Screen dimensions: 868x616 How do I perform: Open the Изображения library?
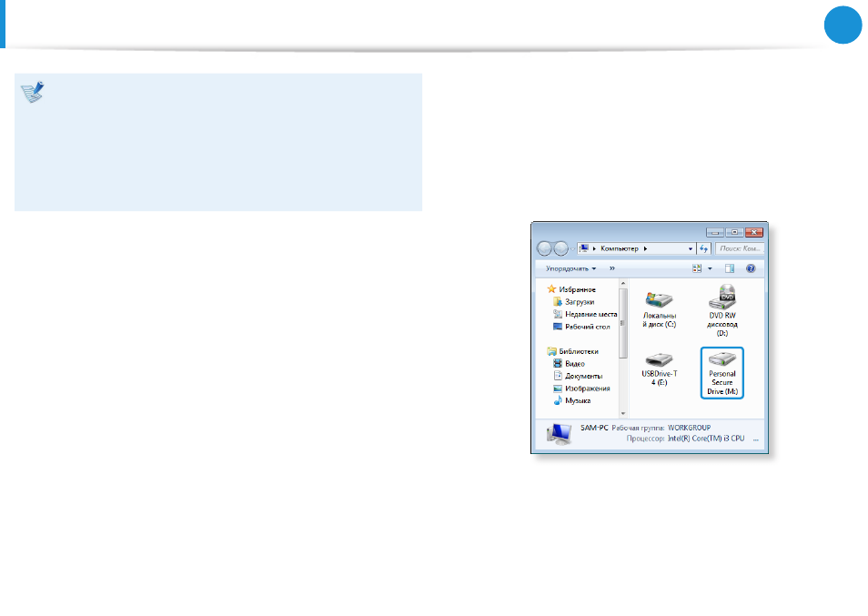click(581, 389)
